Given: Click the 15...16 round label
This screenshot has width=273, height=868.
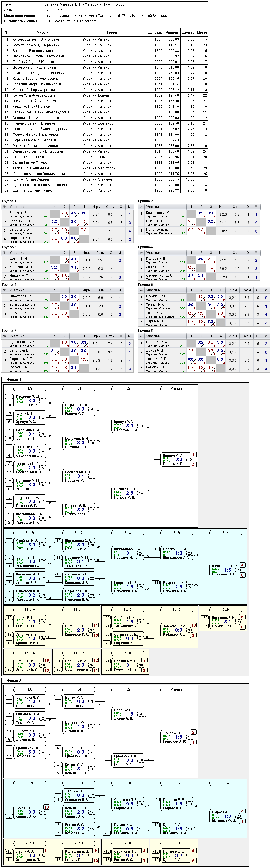Looking at the screenshot, I should click(30, 653).
